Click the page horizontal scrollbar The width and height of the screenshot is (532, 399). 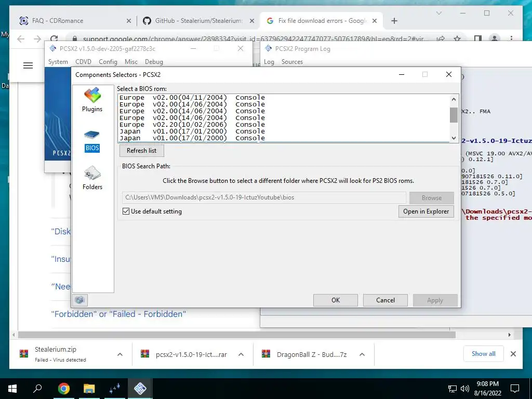pyautogui.click(x=237, y=335)
